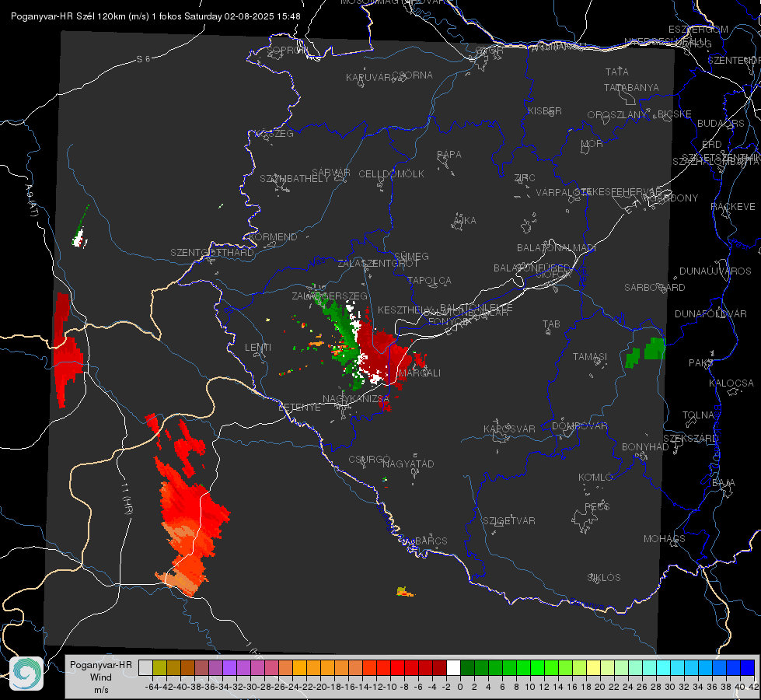
Task: Click the BARCS city label
Action: 431,541
